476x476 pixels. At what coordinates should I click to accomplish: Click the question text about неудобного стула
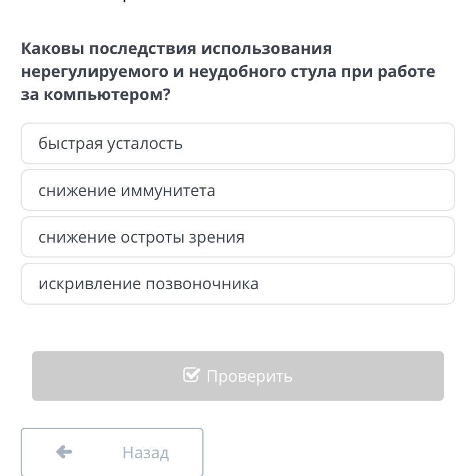click(x=228, y=72)
